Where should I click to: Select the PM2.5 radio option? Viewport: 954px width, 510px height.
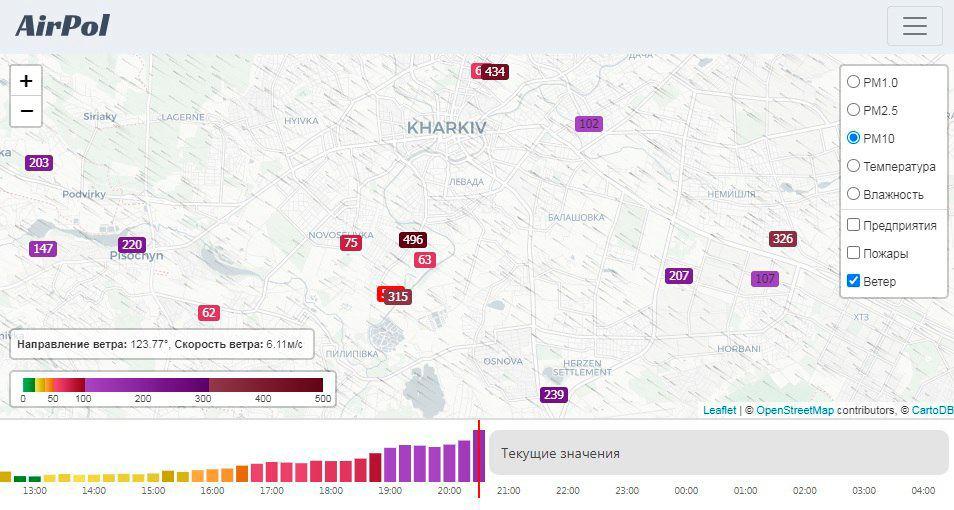(853, 110)
